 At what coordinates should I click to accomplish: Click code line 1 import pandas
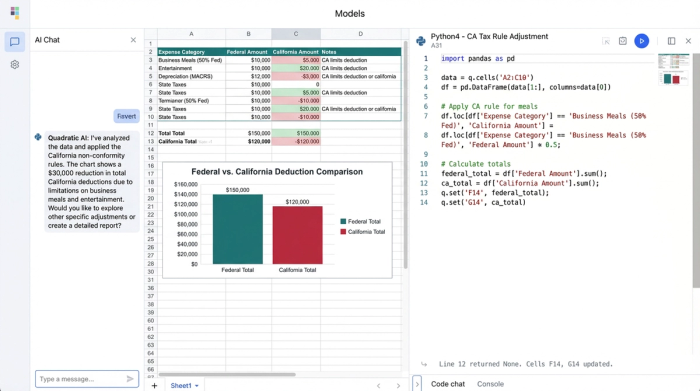point(478,58)
